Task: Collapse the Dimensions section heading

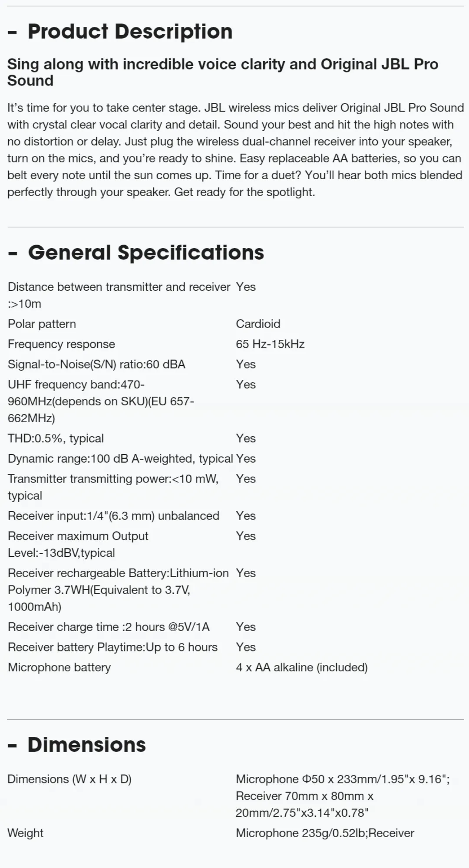Action: coord(87,745)
